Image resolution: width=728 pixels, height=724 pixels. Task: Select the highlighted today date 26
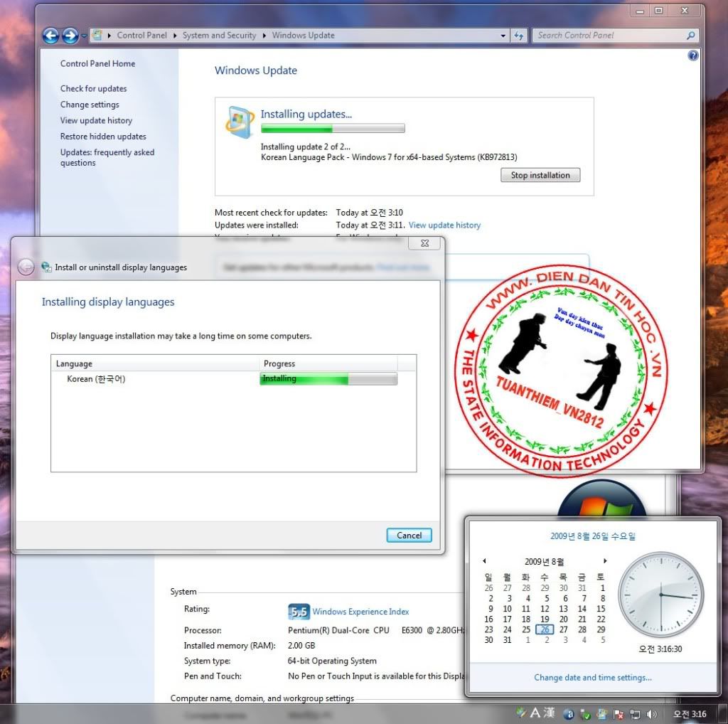click(545, 629)
